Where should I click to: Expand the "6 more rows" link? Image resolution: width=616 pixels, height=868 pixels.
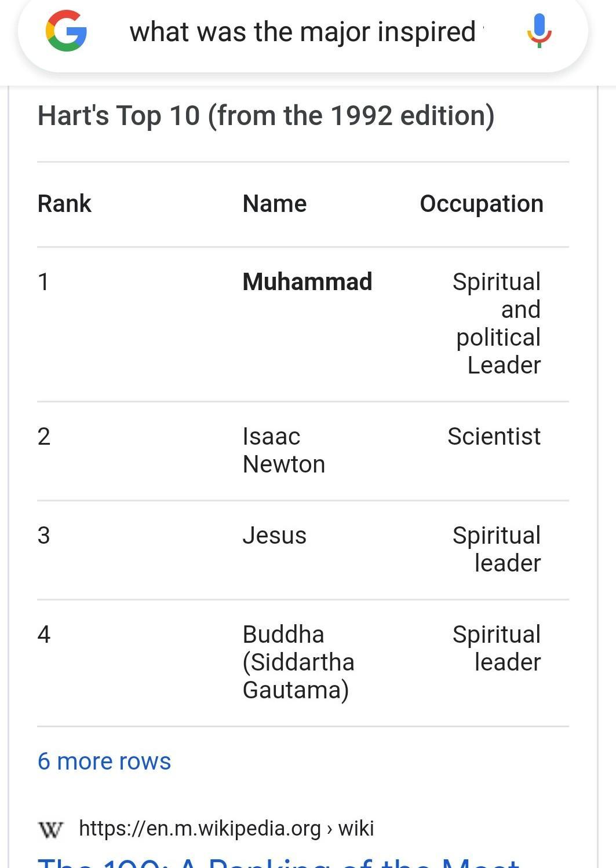(x=104, y=761)
